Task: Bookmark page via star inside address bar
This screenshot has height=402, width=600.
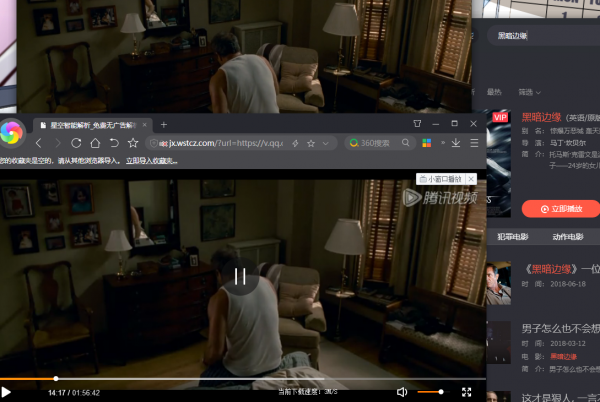Action: (311, 143)
